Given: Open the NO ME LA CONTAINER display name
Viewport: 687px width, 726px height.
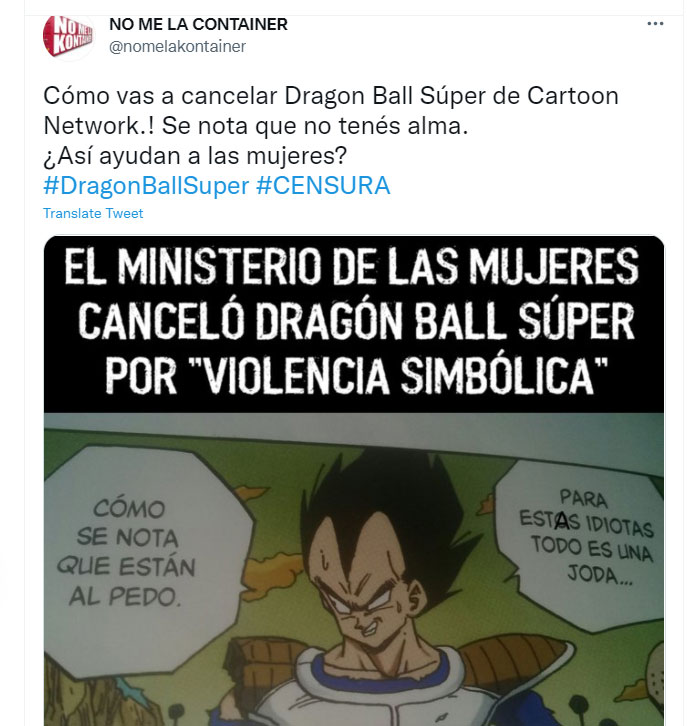Looking at the screenshot, I should tap(198, 25).
